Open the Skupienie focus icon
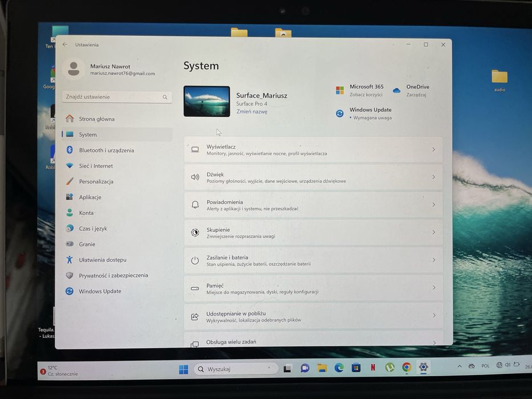Screen dimensions: 532x399 [x=195, y=233]
